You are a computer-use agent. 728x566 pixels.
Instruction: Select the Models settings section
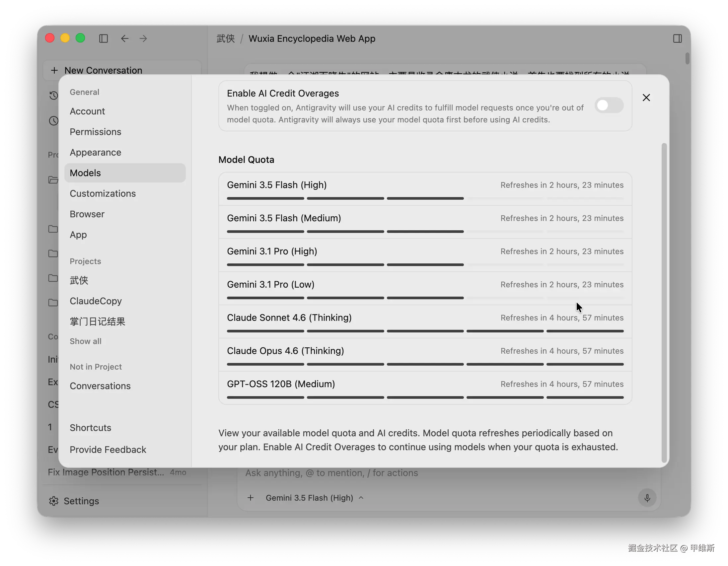coord(125,173)
